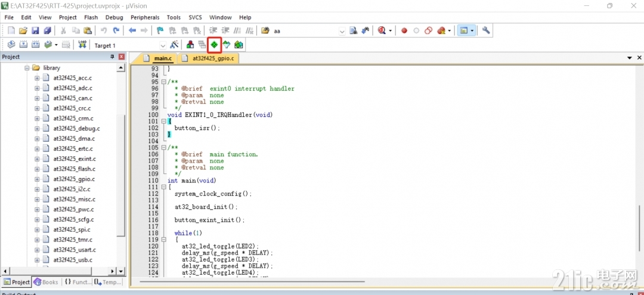Click Project tree horizontal scroll-right arrow
The height and width of the screenshot is (295, 644).
pyautogui.click(x=113, y=271)
